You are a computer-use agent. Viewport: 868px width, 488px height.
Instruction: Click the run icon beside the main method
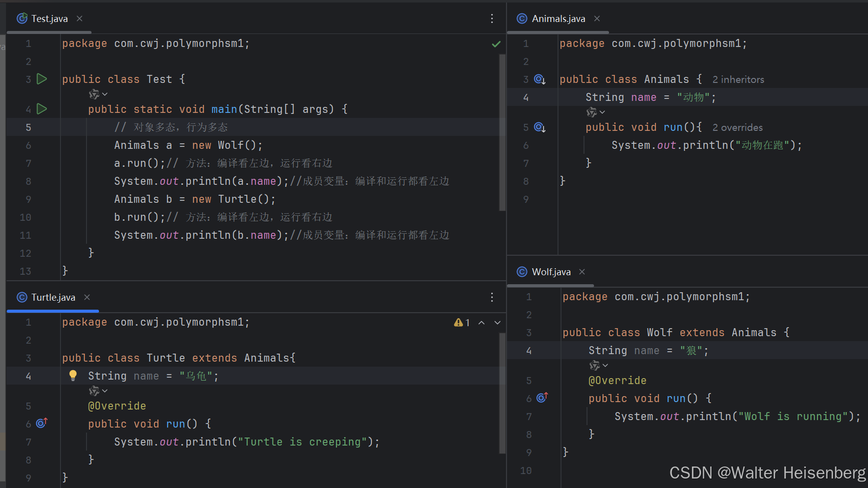(42, 109)
